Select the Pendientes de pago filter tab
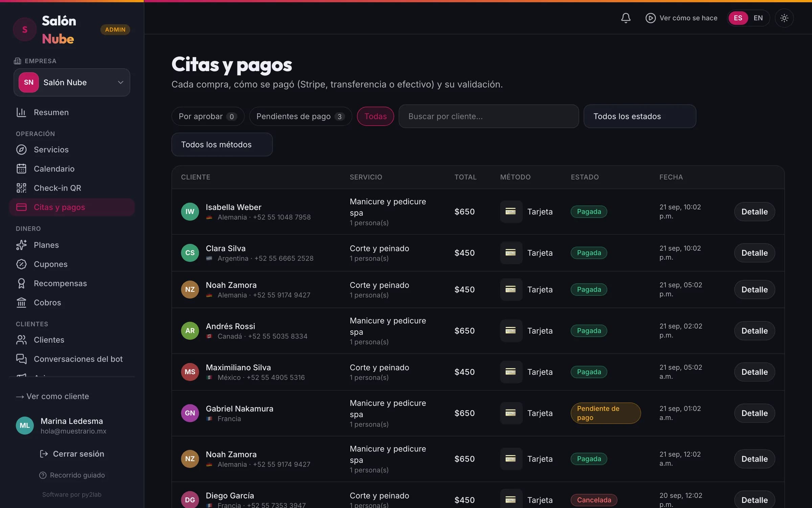Viewport: 812px width, 508px height. coord(300,116)
